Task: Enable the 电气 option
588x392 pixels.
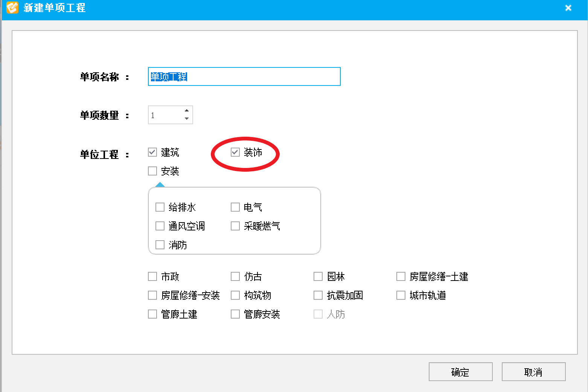Action: coord(235,207)
